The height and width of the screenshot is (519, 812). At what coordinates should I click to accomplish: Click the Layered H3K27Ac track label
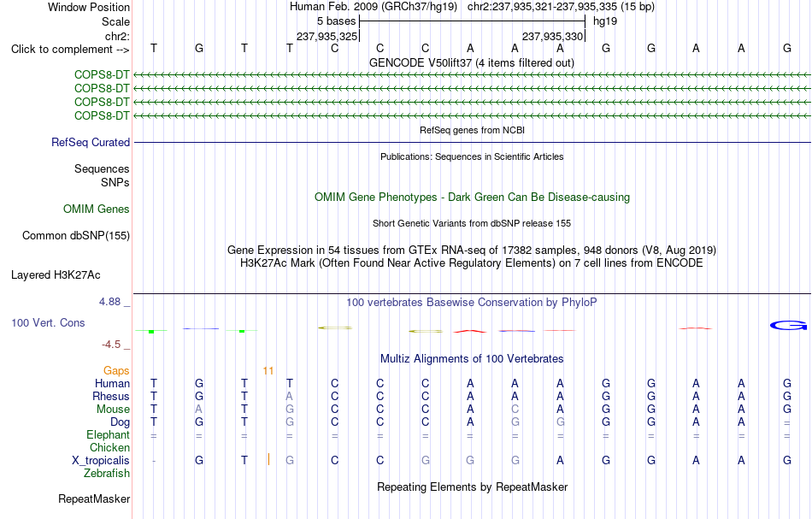56,275
